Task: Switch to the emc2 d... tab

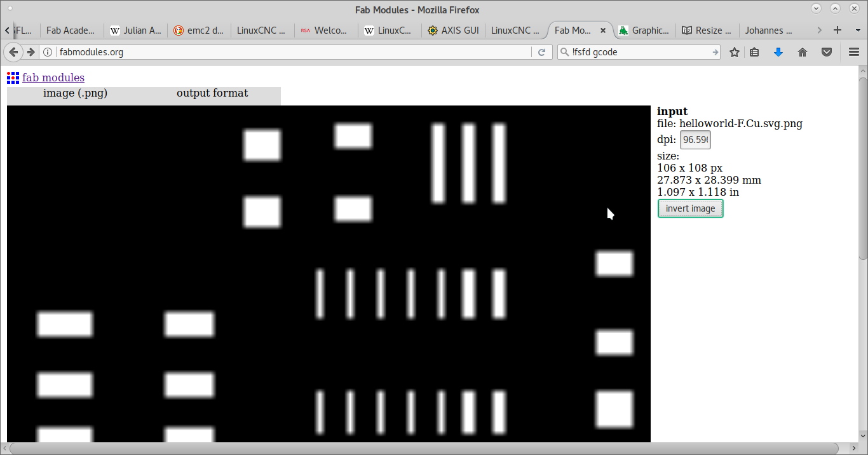Action: pos(199,30)
